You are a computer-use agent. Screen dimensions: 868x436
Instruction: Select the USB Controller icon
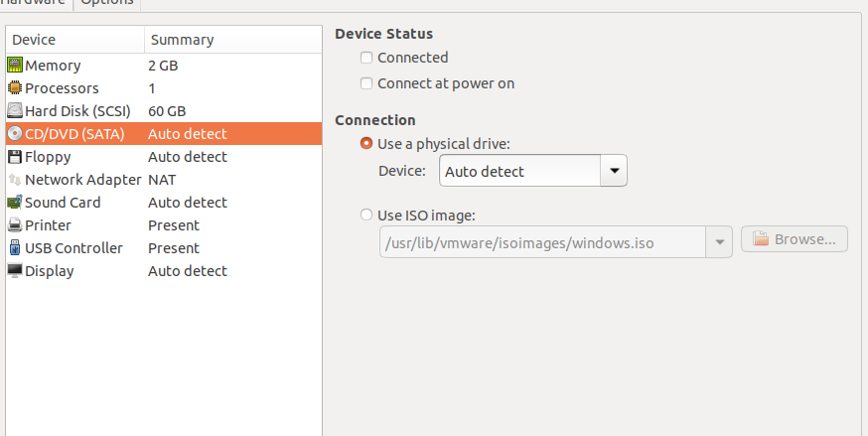15,248
